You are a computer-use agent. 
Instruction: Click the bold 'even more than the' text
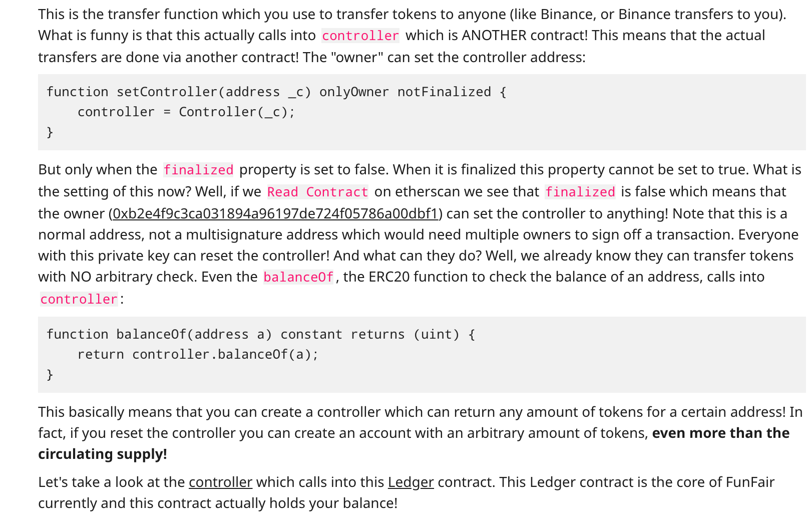[x=721, y=433]
